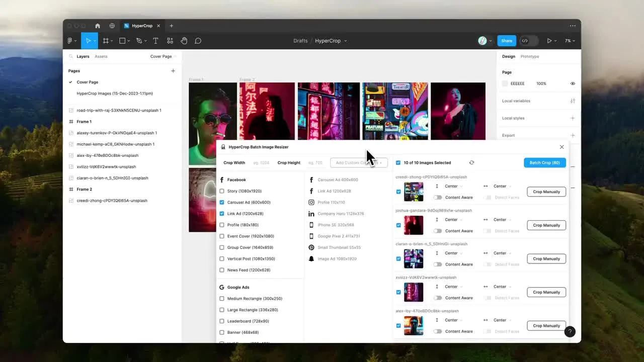644x362 pixels.
Task: Toggle Dev Mode switch
Action: coord(529,41)
